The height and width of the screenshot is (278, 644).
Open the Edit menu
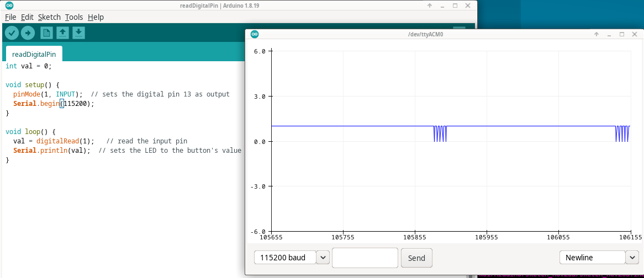tap(27, 17)
